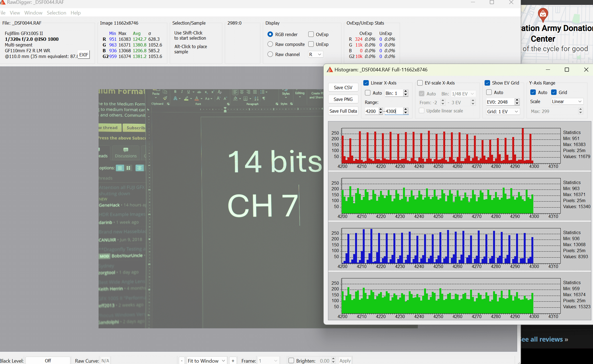The image size is (593, 364).
Task: Open the Fit to Window dropdown
Action: click(x=207, y=361)
